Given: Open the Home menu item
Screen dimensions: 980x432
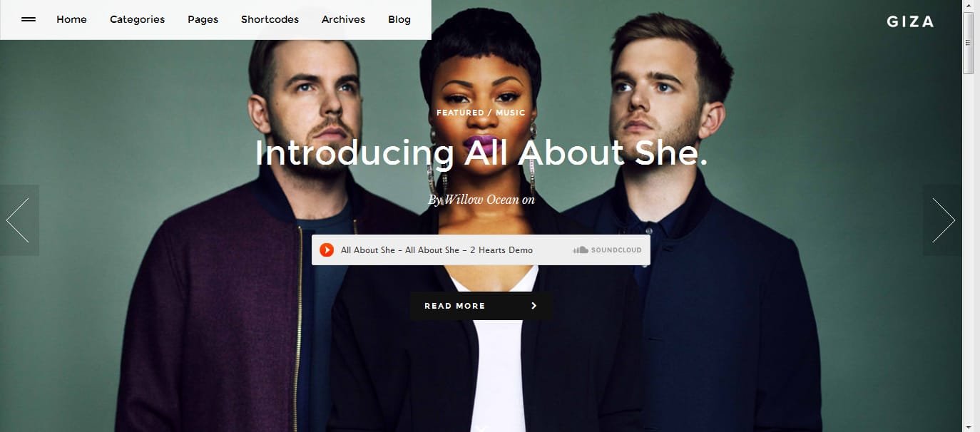Looking at the screenshot, I should (x=71, y=20).
